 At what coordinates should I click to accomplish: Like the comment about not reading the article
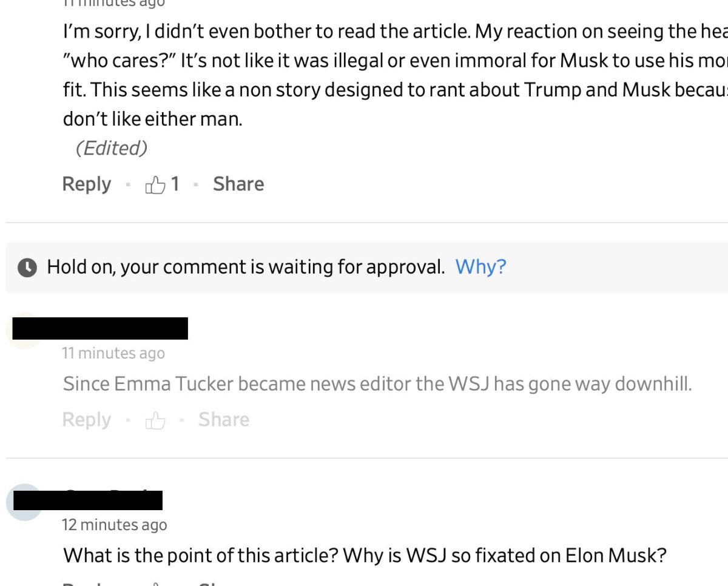pyautogui.click(x=155, y=184)
